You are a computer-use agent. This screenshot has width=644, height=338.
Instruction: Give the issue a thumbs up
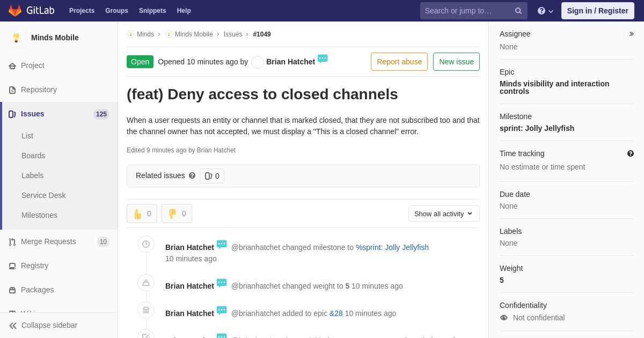(x=142, y=214)
